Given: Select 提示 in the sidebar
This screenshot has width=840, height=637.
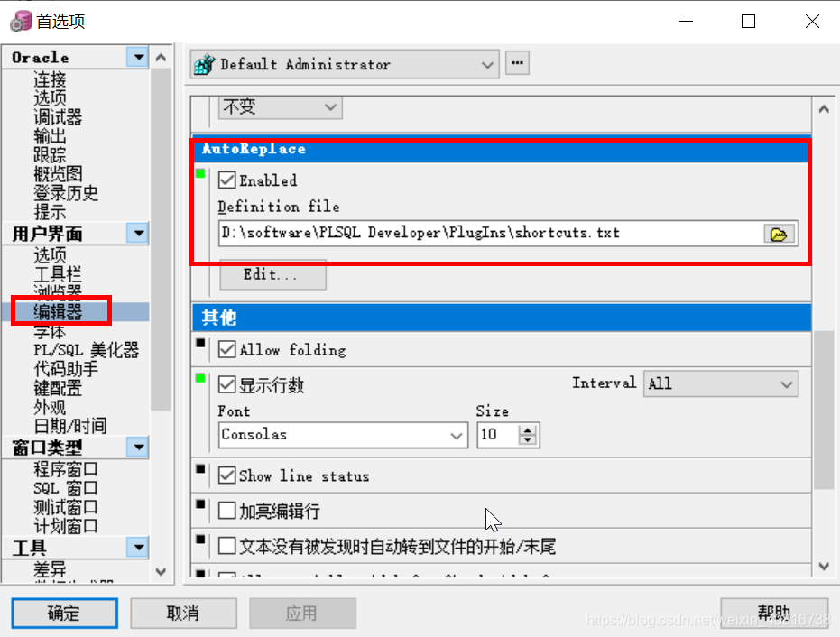Looking at the screenshot, I should pos(50,212).
